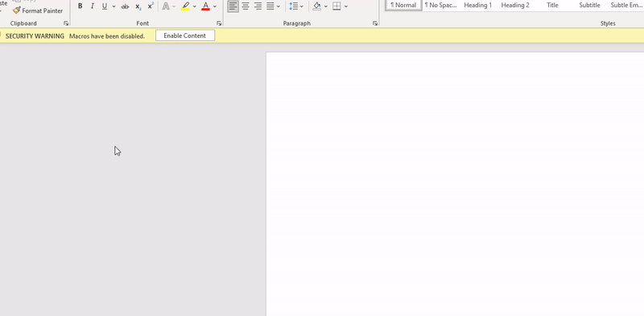Open underline style dropdown arrow

[114, 6]
